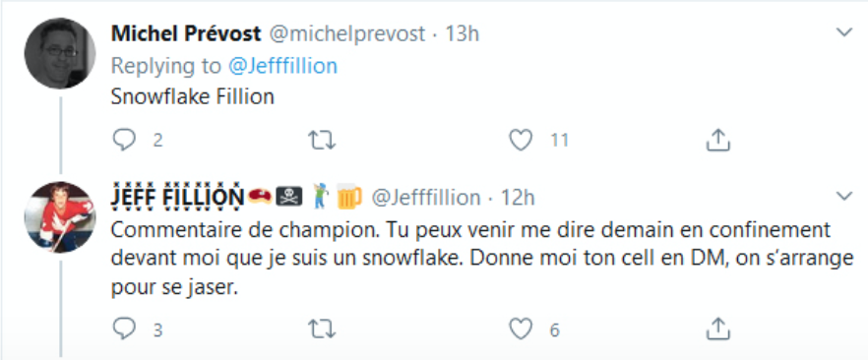868x360 pixels.
Task: Share Jeff Fillion's tweet
Action: pos(718,330)
